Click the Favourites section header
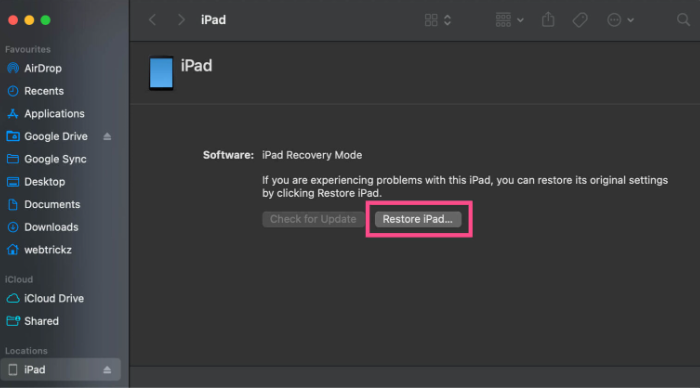Viewport: 700px width, 388px height. pyautogui.click(x=28, y=49)
